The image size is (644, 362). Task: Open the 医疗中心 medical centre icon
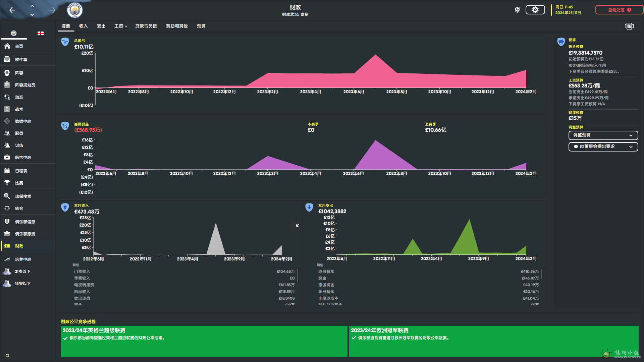(7, 157)
